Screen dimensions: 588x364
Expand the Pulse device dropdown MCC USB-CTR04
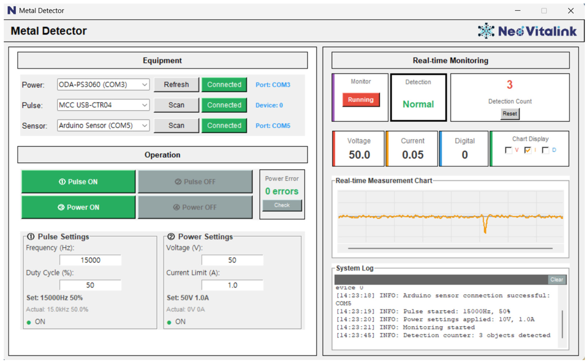[x=103, y=105]
